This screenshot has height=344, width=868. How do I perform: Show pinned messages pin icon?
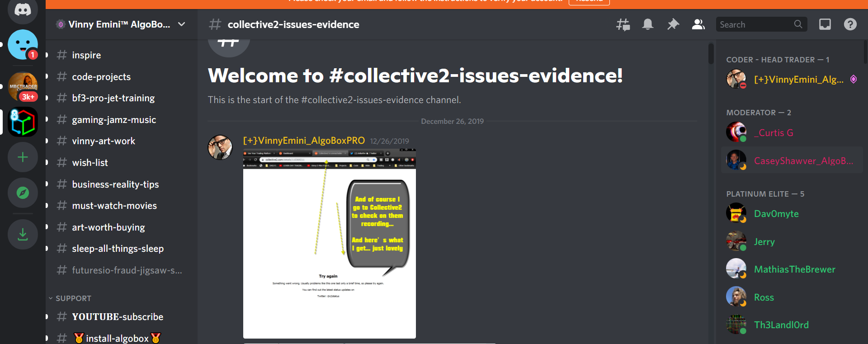(673, 24)
